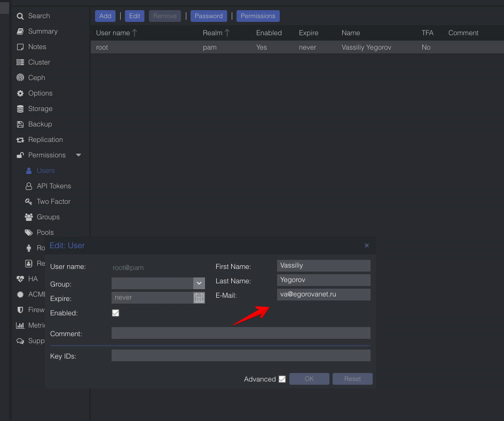The height and width of the screenshot is (421, 504).
Task: Open the Groups page label
Action: coord(48,217)
